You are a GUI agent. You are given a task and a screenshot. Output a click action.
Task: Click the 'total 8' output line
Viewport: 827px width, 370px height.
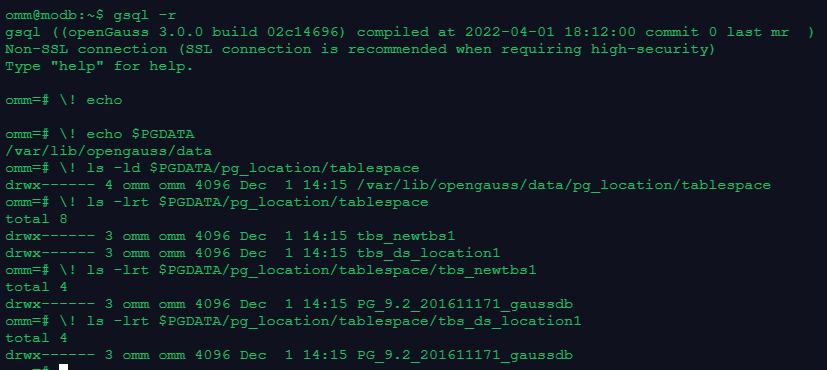pos(36,219)
